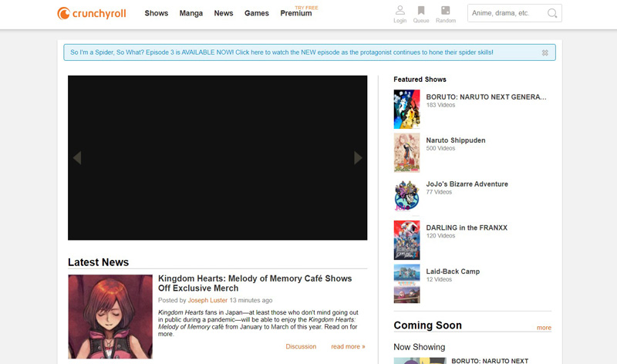Click read more on Kingdom Hearts article

point(348,346)
